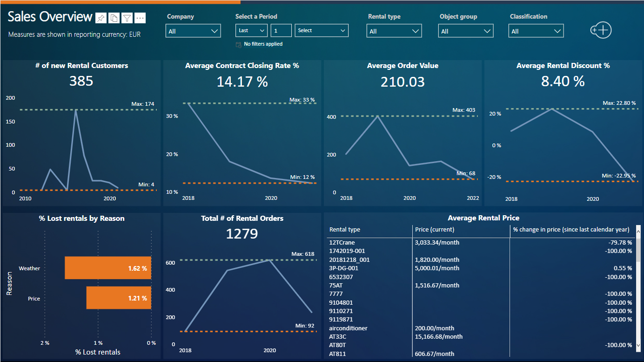Screen dimensions: 644x362
Task: Click the Max: 174 label
Action: point(143,104)
